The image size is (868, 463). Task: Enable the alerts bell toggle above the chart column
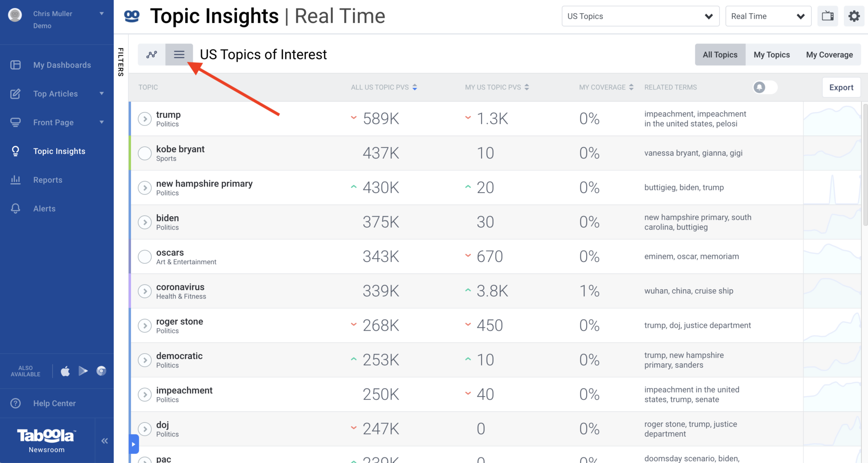tap(764, 87)
